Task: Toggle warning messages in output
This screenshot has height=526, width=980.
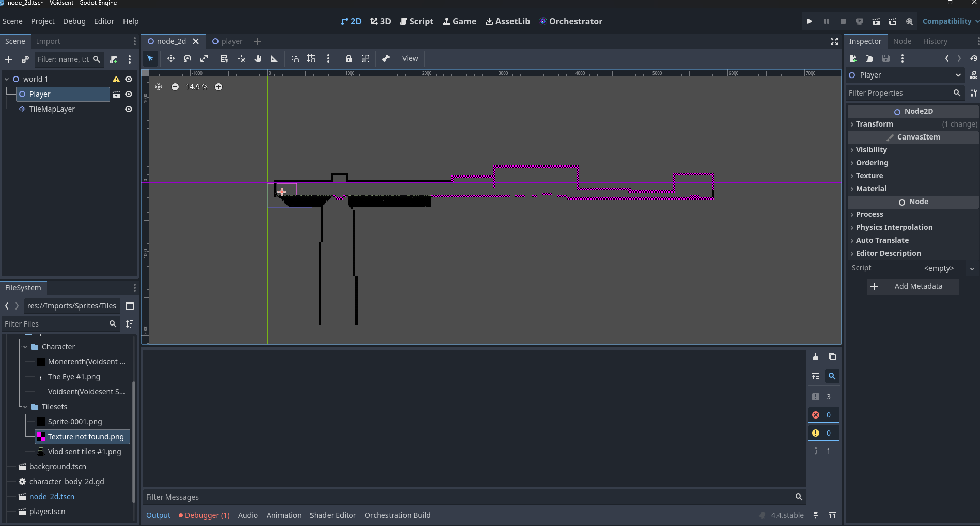Action: click(823, 433)
